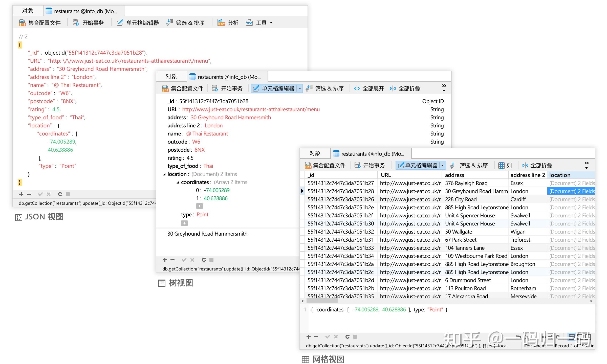Open the restaurant URL link in tree view
The height and width of the screenshot is (364, 607).
[x=251, y=109]
